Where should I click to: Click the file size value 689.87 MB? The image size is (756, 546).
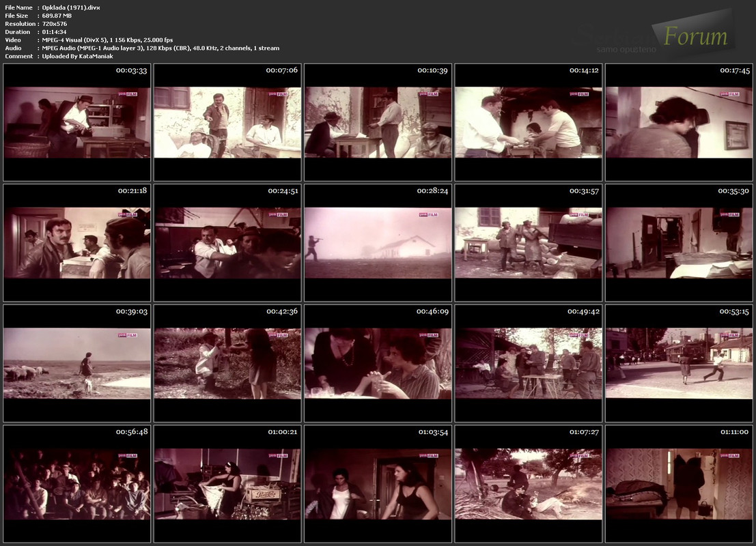click(x=57, y=16)
